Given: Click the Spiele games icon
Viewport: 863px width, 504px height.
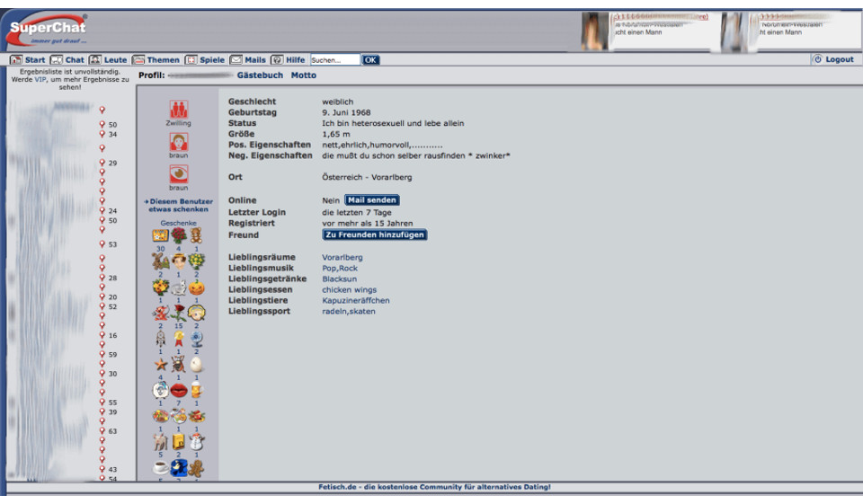Looking at the screenshot, I should pyautogui.click(x=191, y=60).
